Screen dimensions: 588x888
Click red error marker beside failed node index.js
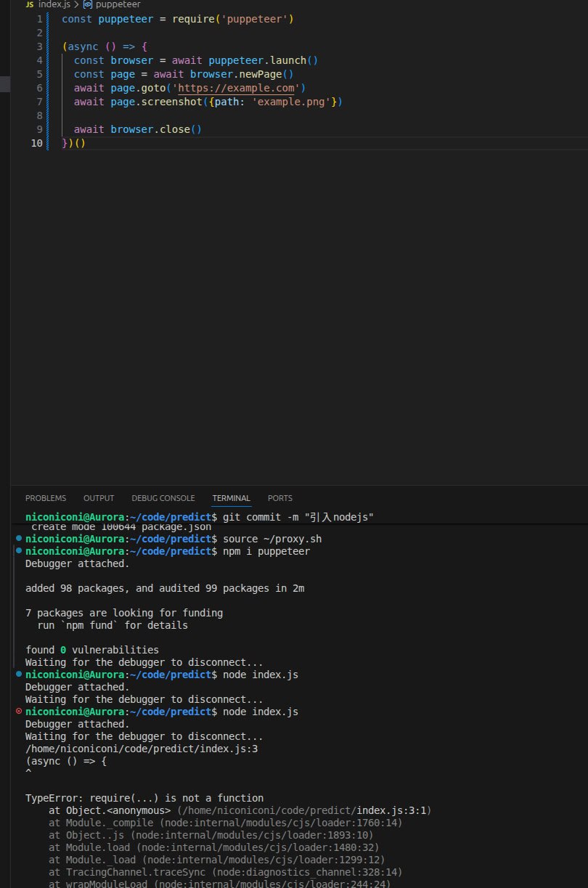(18, 712)
